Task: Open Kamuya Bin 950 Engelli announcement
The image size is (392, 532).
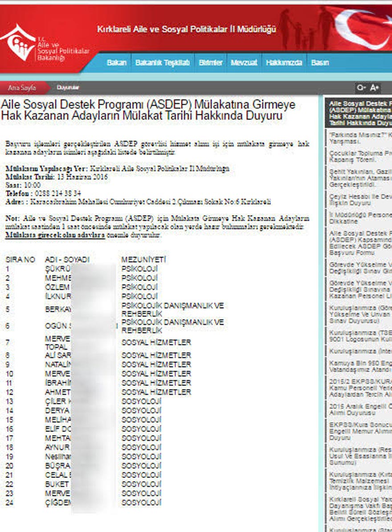Action: point(359,366)
